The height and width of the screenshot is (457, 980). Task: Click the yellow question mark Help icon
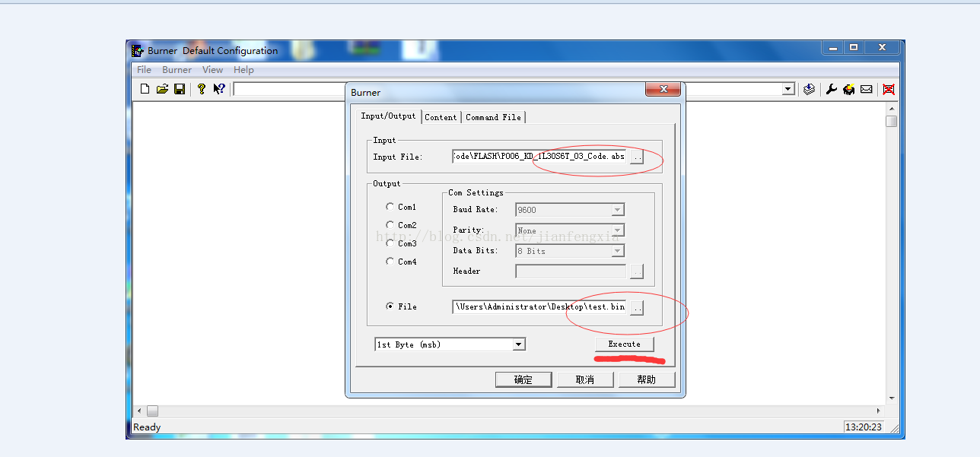201,89
